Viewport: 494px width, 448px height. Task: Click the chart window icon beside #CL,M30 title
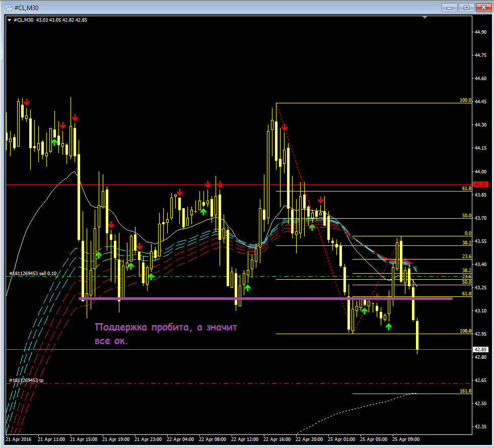8,8
